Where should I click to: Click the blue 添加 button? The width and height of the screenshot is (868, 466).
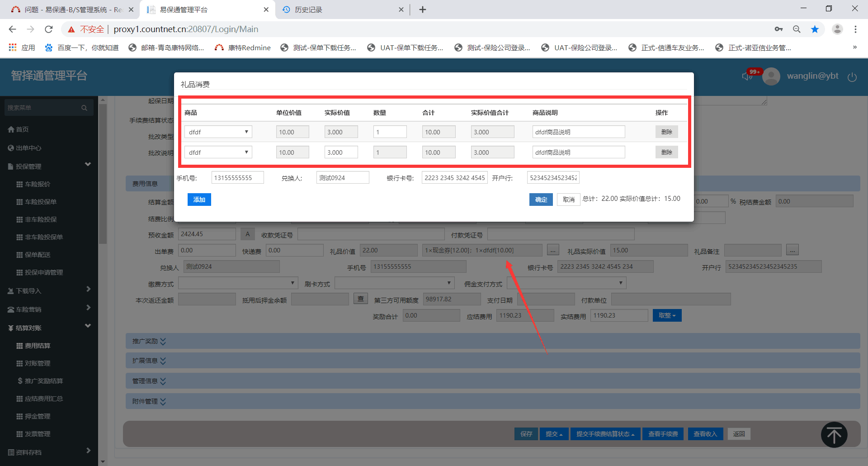coord(199,200)
